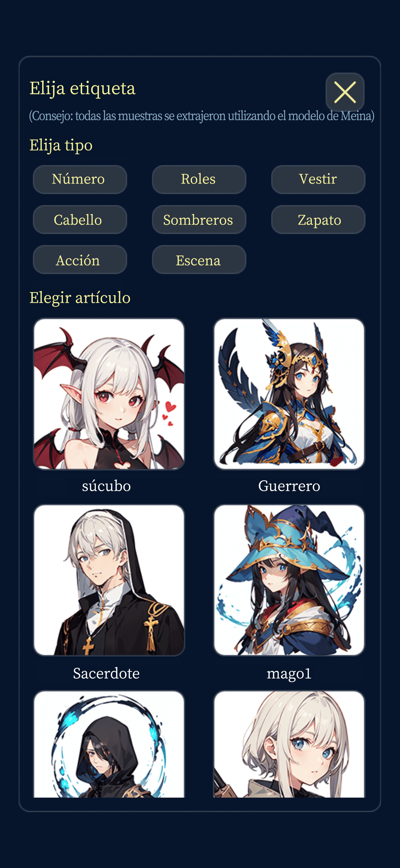Select the Acción type button

point(80,260)
